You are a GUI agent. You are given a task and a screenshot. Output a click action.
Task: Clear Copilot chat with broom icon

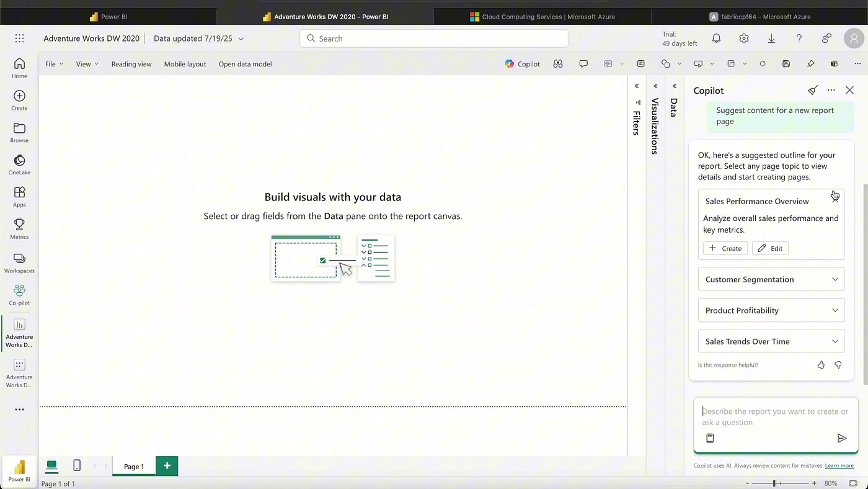(x=813, y=90)
